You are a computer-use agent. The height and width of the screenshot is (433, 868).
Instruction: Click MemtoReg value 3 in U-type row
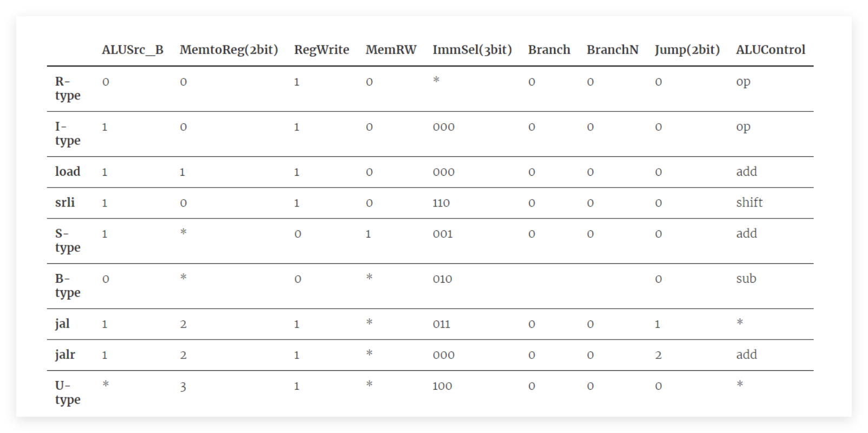[x=183, y=387]
